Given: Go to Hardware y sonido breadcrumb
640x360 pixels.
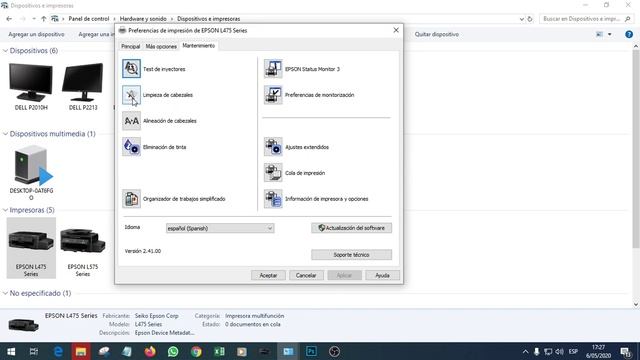Looking at the screenshot, I should [x=143, y=19].
